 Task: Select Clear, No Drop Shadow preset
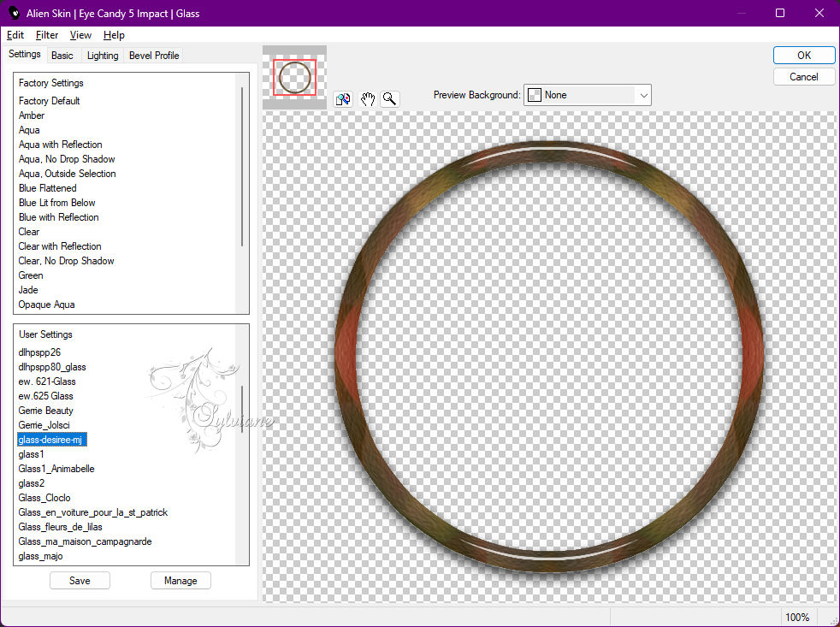(x=67, y=260)
